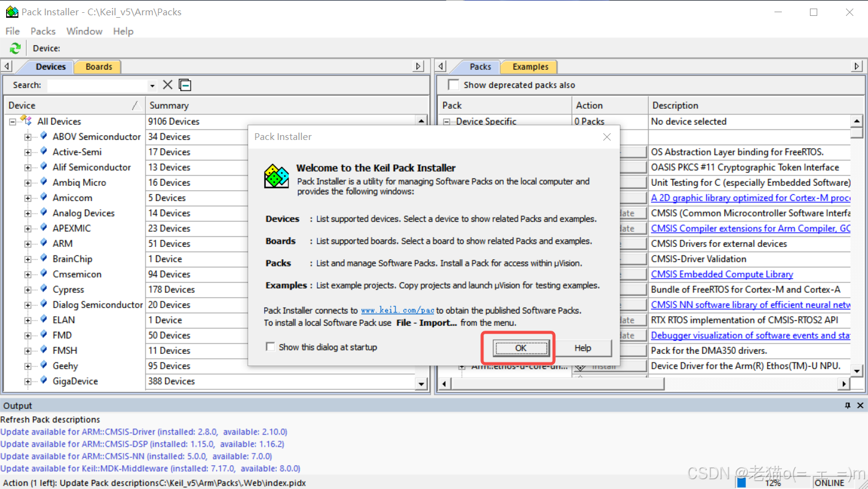The width and height of the screenshot is (868, 489).
Task: Expand the Dialog Semiconductor node
Action: coord(28,305)
